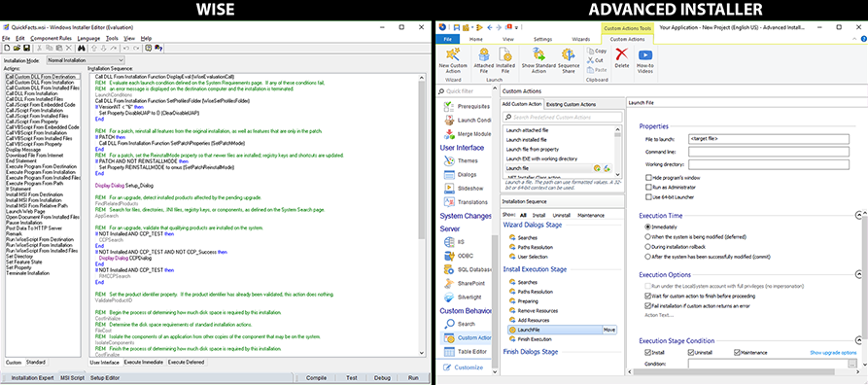Switch to Existing Custom Actions tab
The width and height of the screenshot is (868, 385).
pos(572,104)
